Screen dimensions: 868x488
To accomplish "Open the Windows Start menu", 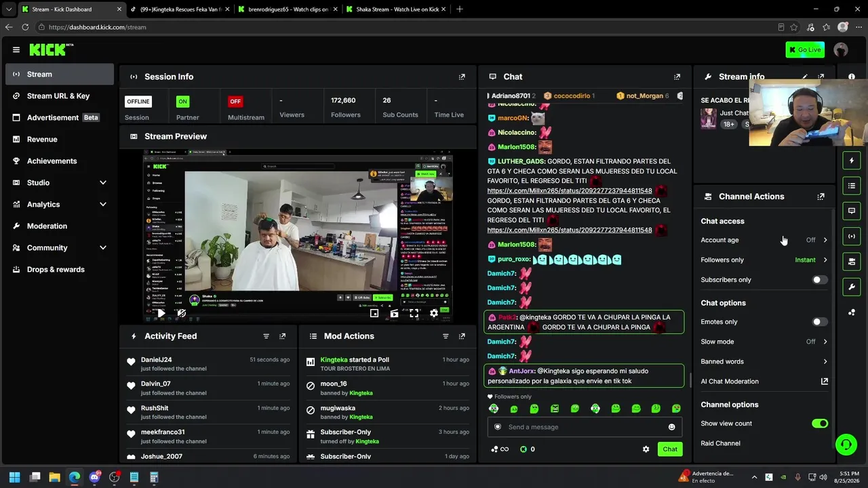I will [x=15, y=477].
